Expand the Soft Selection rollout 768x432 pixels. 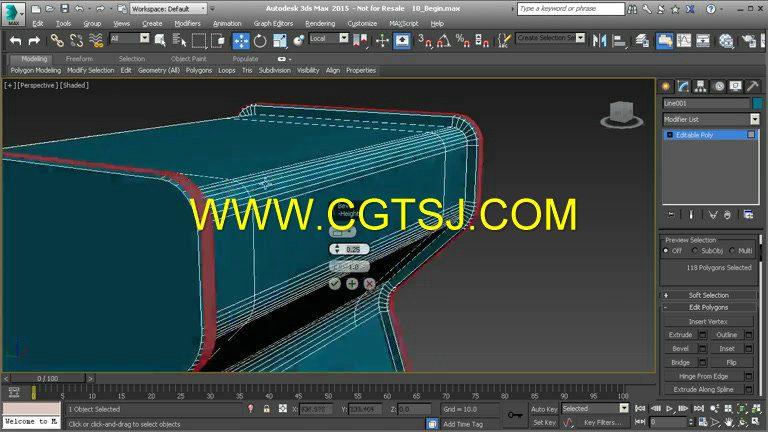coord(708,295)
